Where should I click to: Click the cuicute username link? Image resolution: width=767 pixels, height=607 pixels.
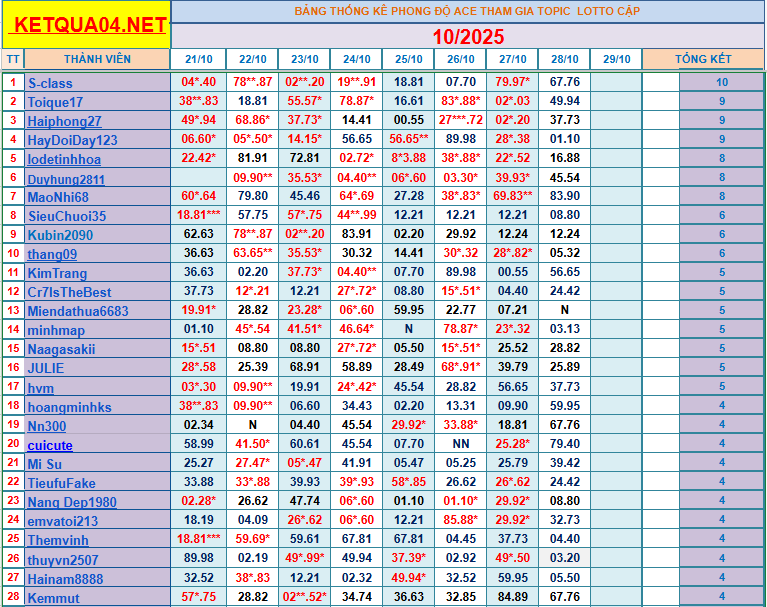[x=50, y=444]
